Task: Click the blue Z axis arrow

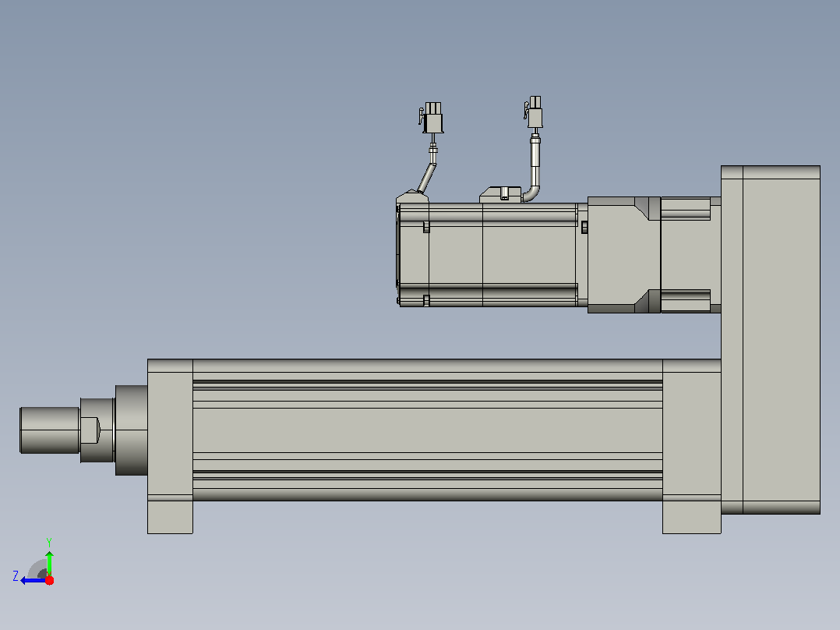Action: [x=34, y=581]
